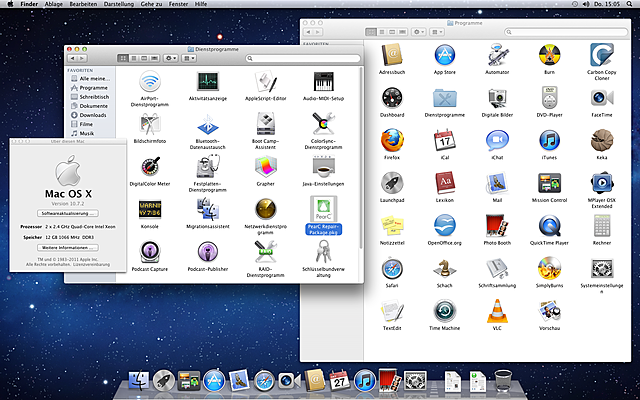Open the Bearbeiten menu
Image resolution: width=640 pixels, height=400 pixels.
[x=83, y=4]
